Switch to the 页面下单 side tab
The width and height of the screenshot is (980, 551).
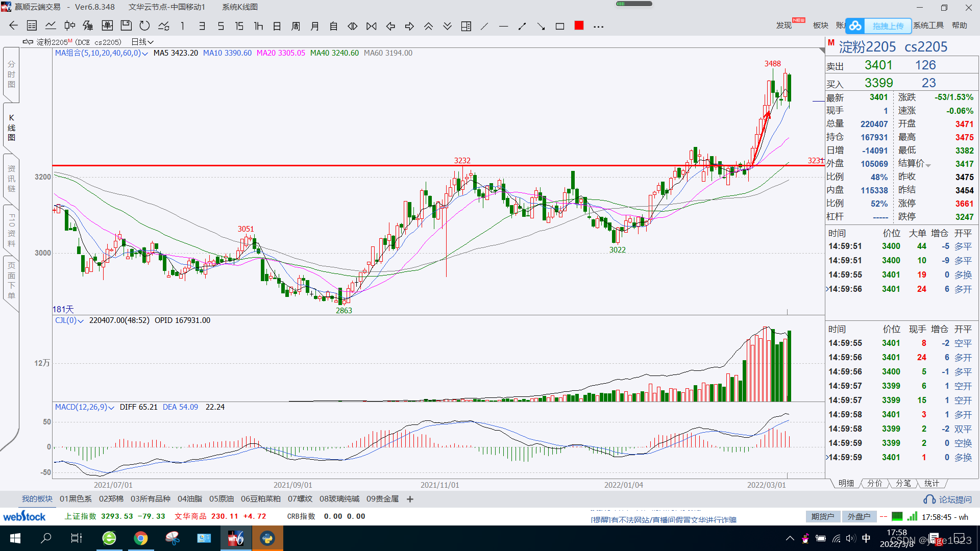pos(11,281)
